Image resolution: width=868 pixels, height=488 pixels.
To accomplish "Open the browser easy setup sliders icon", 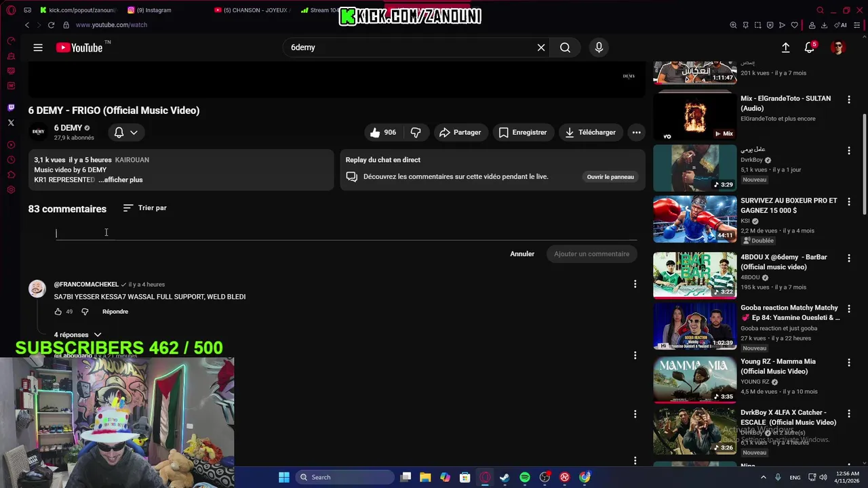I will (x=859, y=25).
